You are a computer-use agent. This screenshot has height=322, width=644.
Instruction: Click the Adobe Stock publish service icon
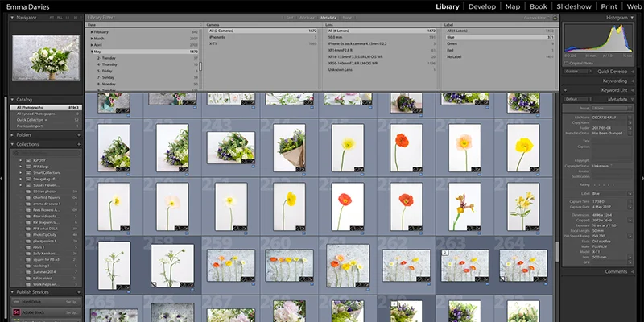click(17, 312)
